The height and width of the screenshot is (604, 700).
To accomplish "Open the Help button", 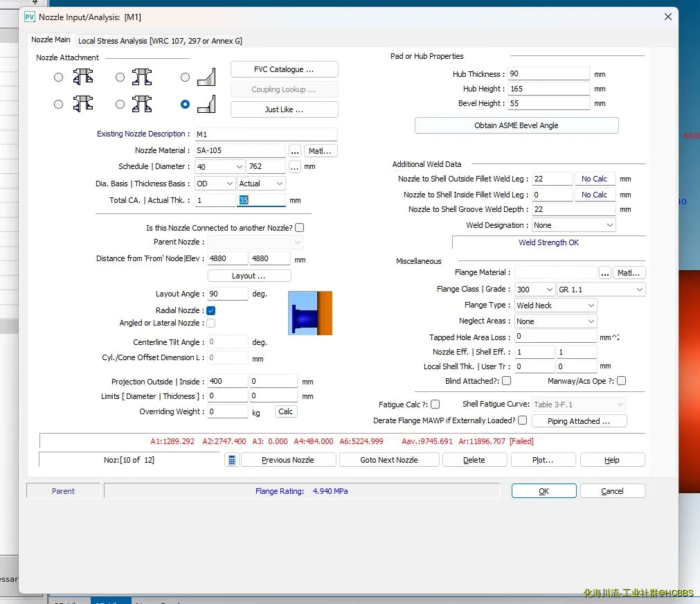I will coord(613,460).
